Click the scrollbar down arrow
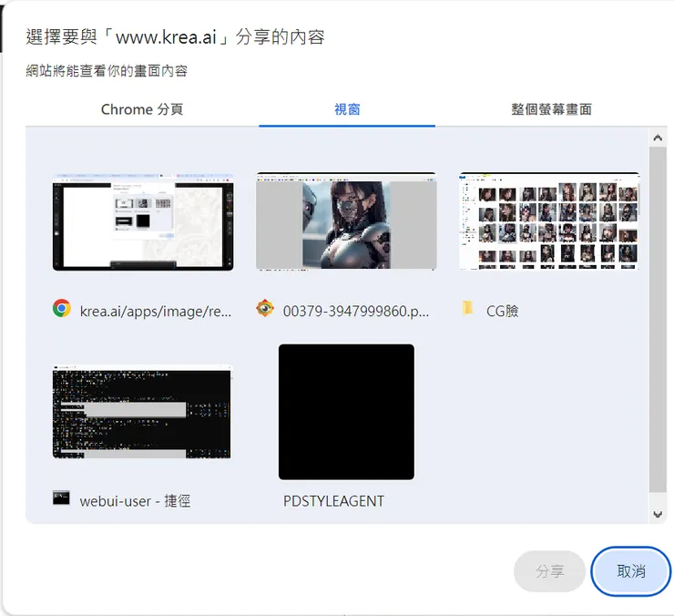This screenshot has width=674, height=616. 658,515
